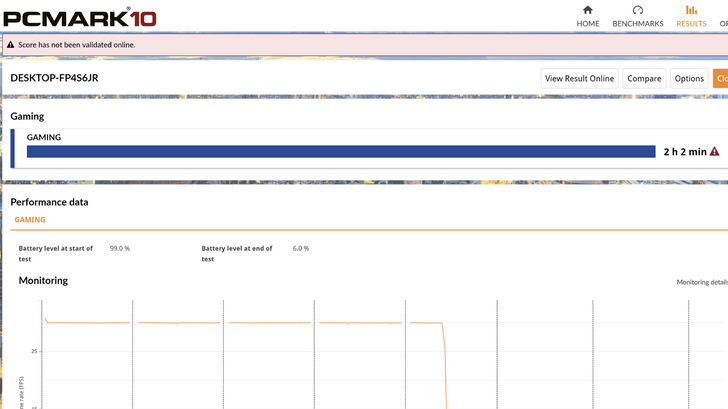Open the Results section
Image resolution: width=728 pixels, height=409 pixels.
(x=691, y=17)
